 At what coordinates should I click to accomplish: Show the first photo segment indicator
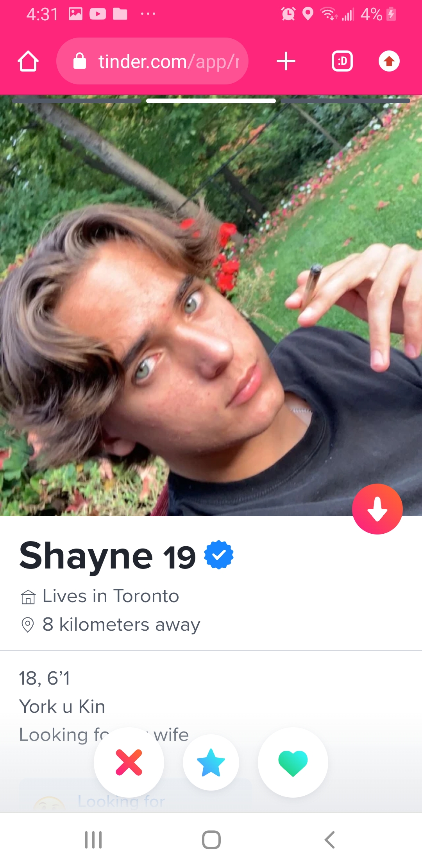tap(77, 101)
